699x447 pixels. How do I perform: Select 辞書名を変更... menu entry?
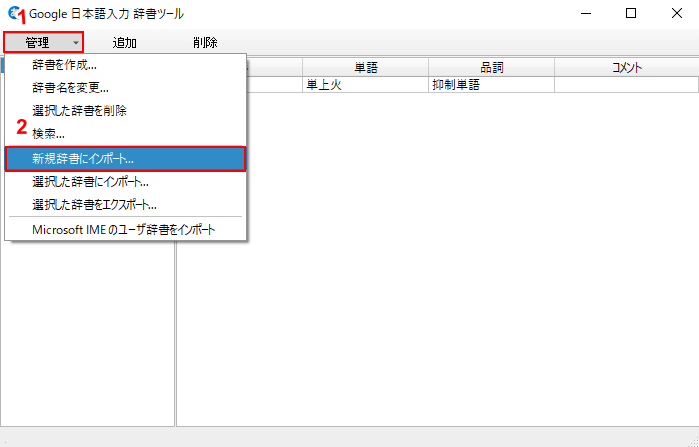(125, 88)
